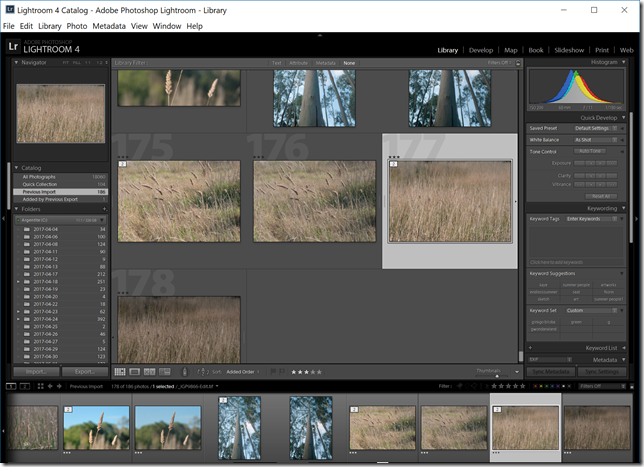Switch to Loupe view icon
This screenshot has height=467, width=644.
coord(134,371)
